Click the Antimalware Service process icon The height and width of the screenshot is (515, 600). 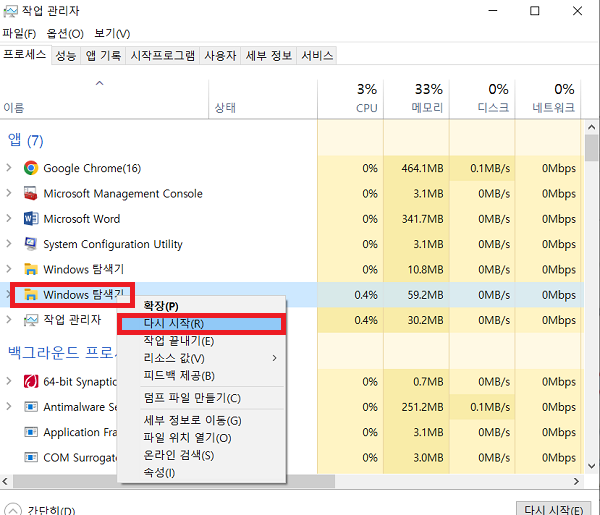[x=31, y=407]
